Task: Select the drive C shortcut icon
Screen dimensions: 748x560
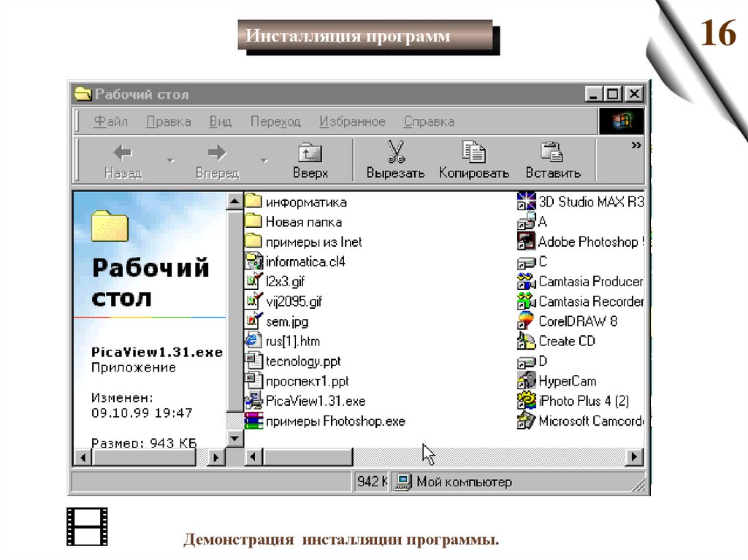Action: pyautogui.click(x=526, y=262)
